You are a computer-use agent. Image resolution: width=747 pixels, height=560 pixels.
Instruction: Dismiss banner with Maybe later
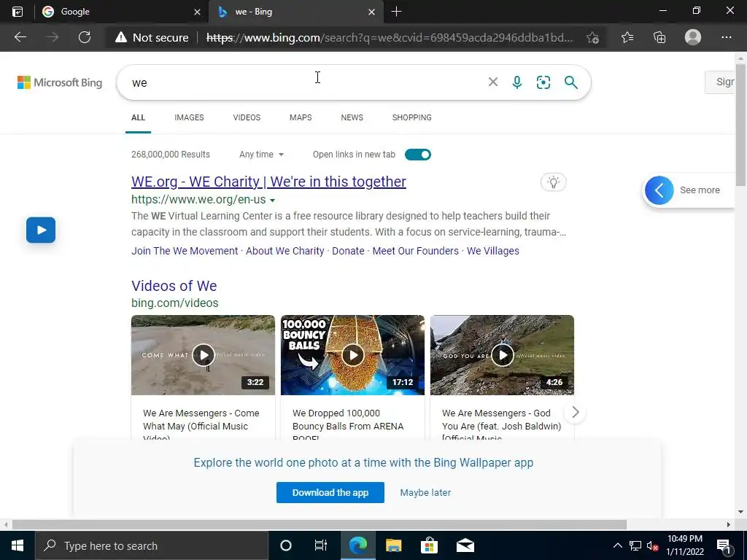click(x=425, y=492)
